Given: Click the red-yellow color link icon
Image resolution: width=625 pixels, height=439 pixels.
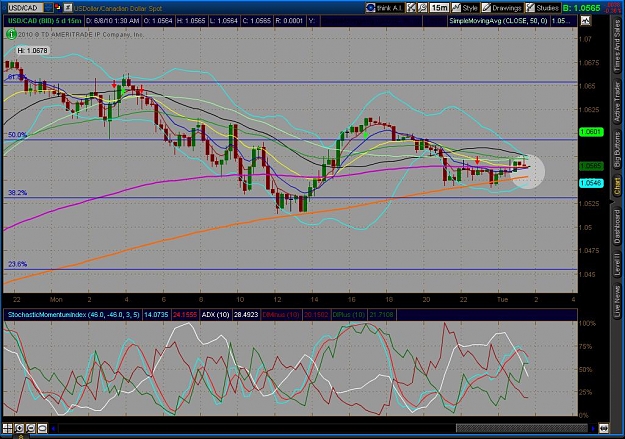Looking at the screenshot, I should [58, 8].
